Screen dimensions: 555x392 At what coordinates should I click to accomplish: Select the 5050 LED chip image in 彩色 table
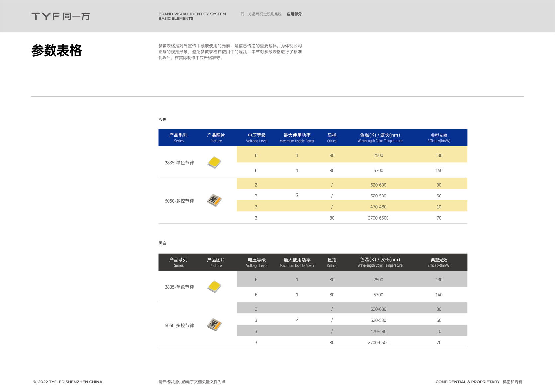click(x=214, y=200)
